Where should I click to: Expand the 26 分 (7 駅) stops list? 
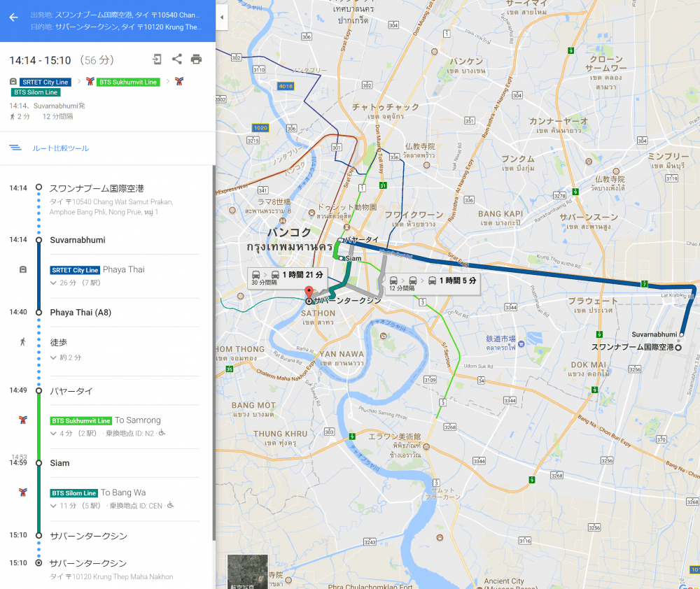75,283
